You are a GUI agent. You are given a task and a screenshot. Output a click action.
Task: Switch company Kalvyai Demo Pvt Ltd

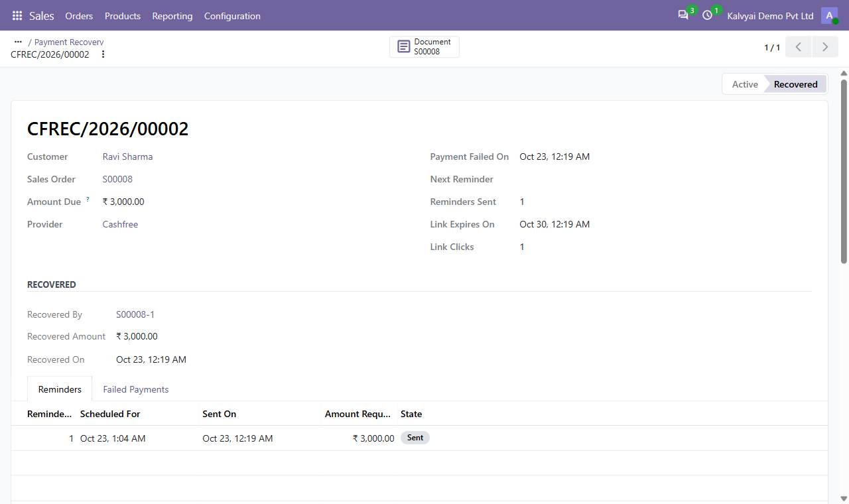click(770, 15)
